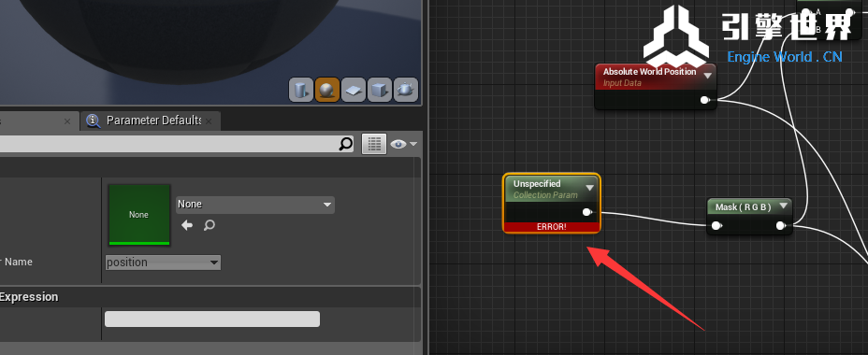The image size is (868, 355).
Task: Select the cylinder preview mesh icon
Action: click(x=301, y=90)
